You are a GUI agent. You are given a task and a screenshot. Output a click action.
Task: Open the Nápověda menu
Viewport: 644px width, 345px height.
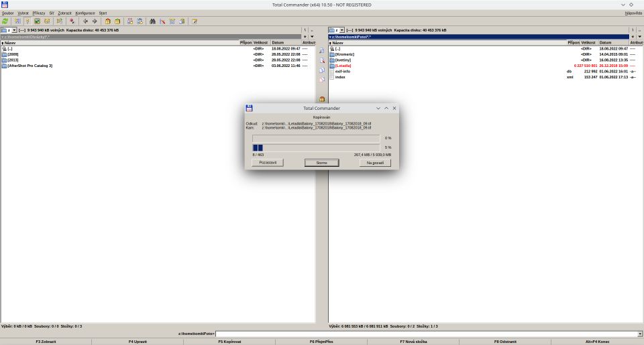(x=633, y=13)
